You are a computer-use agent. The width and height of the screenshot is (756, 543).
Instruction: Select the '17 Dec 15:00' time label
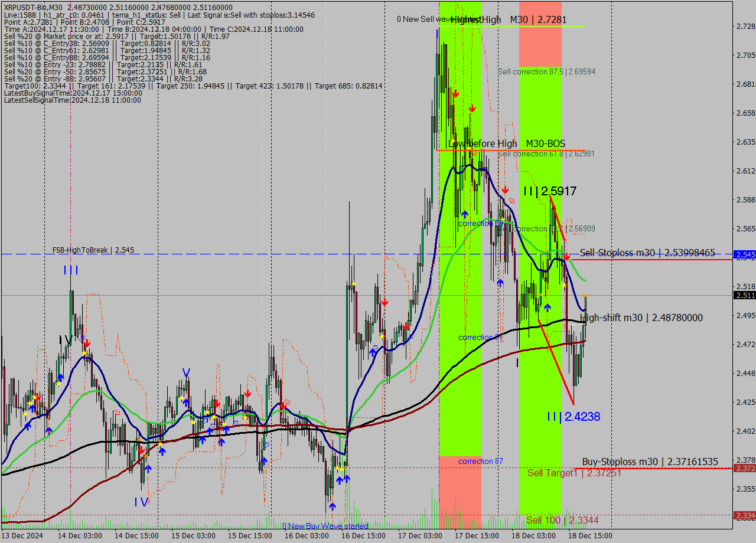(x=477, y=536)
